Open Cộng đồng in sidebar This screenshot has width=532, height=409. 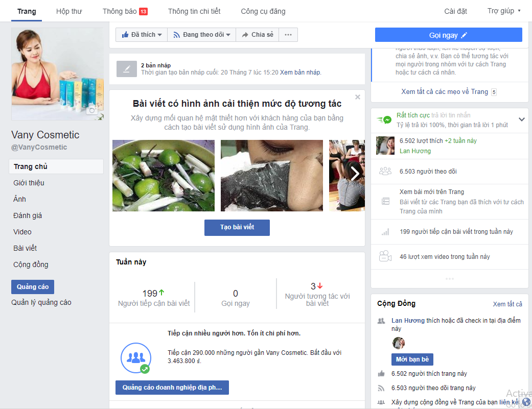coord(31,264)
